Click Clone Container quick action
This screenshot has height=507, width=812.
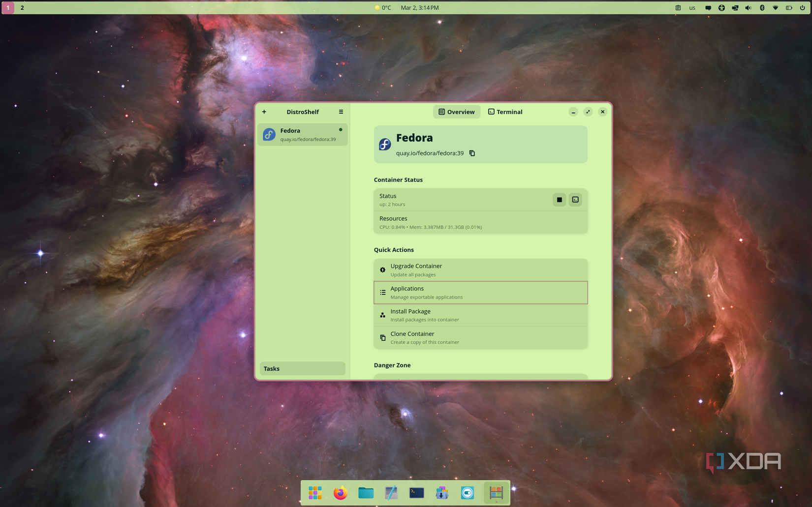click(481, 338)
